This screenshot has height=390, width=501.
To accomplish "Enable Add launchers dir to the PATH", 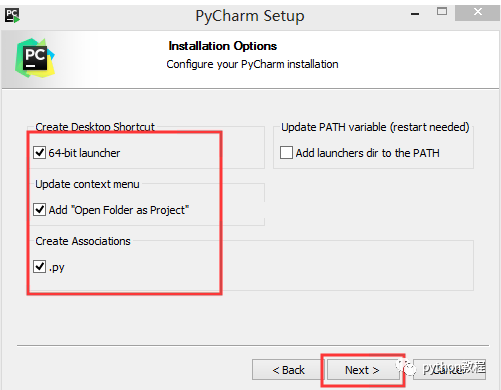I will click(286, 153).
